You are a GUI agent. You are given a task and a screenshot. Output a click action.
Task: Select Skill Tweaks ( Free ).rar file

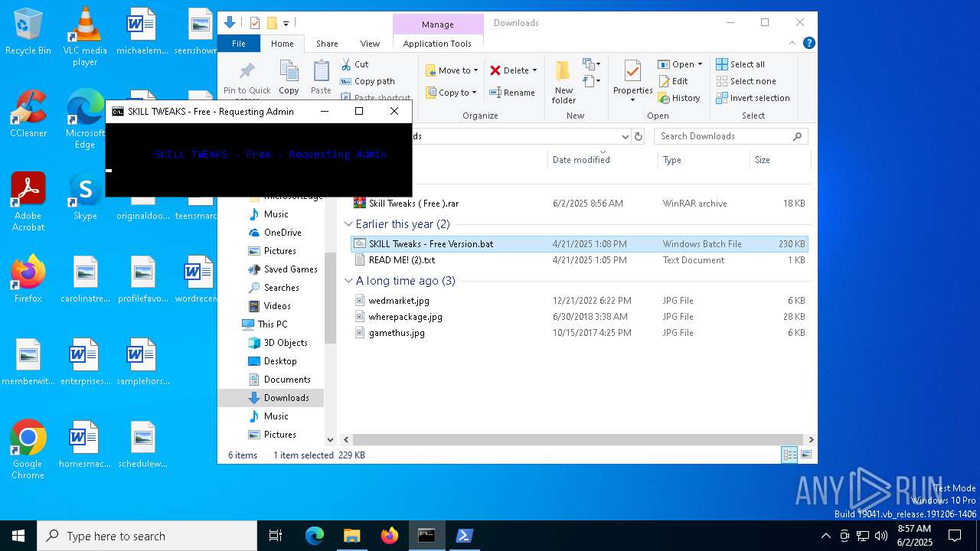pos(579,204)
